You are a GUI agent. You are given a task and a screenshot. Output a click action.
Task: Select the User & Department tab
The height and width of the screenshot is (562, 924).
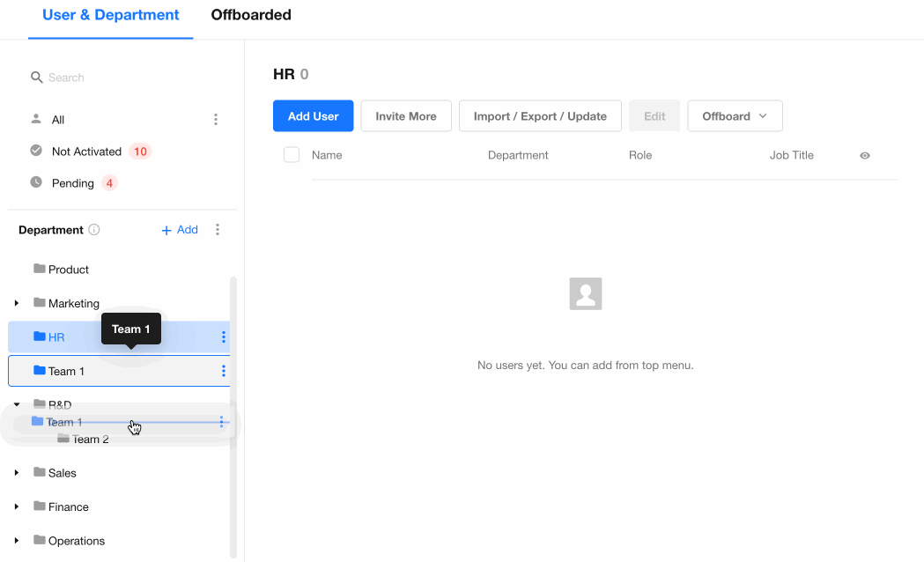coord(111,15)
